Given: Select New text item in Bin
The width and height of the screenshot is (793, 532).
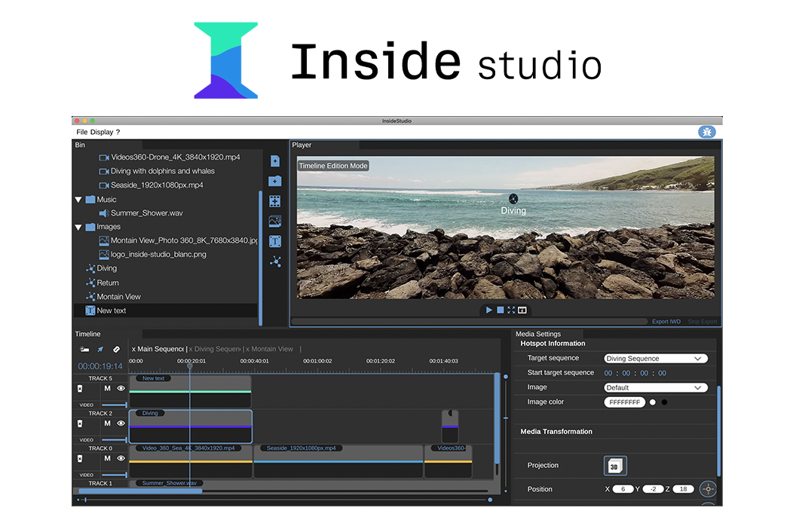Looking at the screenshot, I should point(165,310).
